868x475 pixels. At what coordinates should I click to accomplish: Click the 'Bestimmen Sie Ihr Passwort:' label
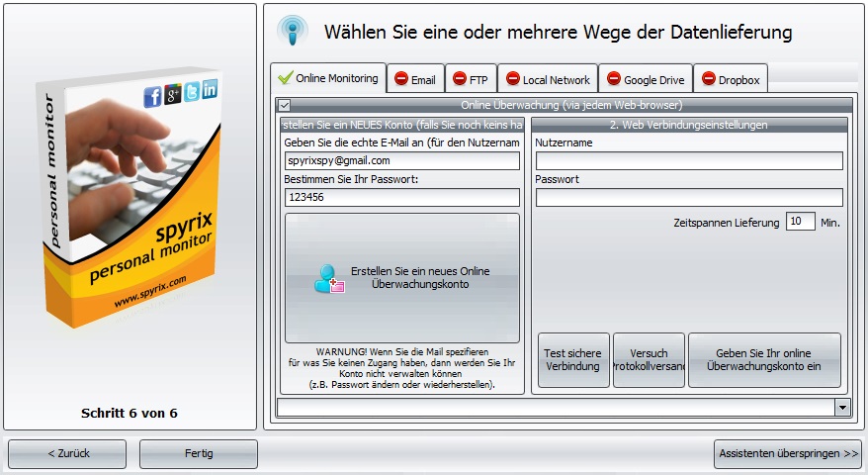tap(351, 179)
